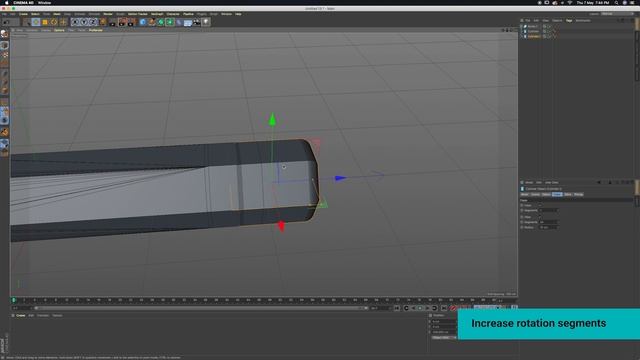Switch to Basic tab in Attributes
The image size is (640, 360).
(x=524, y=194)
